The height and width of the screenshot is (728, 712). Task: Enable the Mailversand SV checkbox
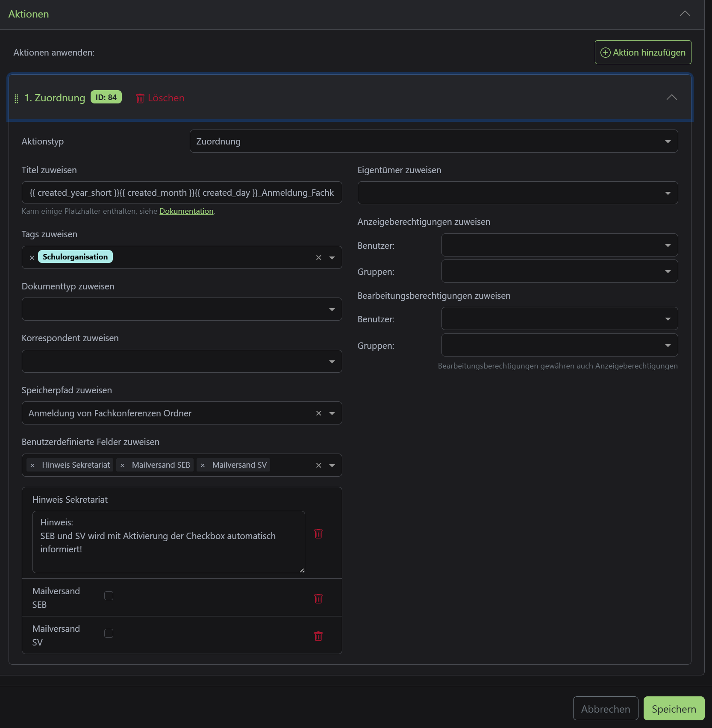pos(109,633)
